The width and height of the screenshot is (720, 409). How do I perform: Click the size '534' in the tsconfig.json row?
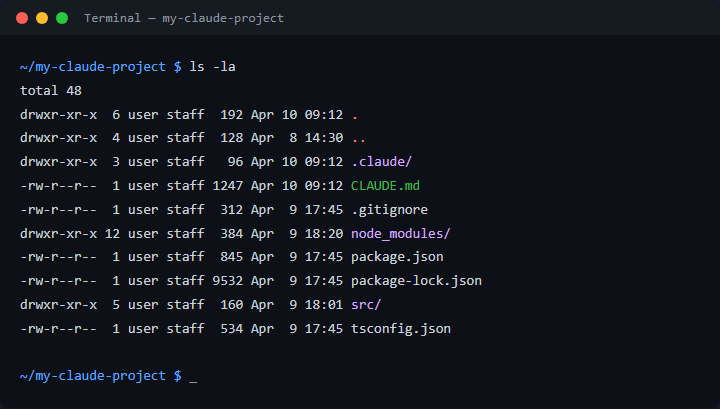231,329
